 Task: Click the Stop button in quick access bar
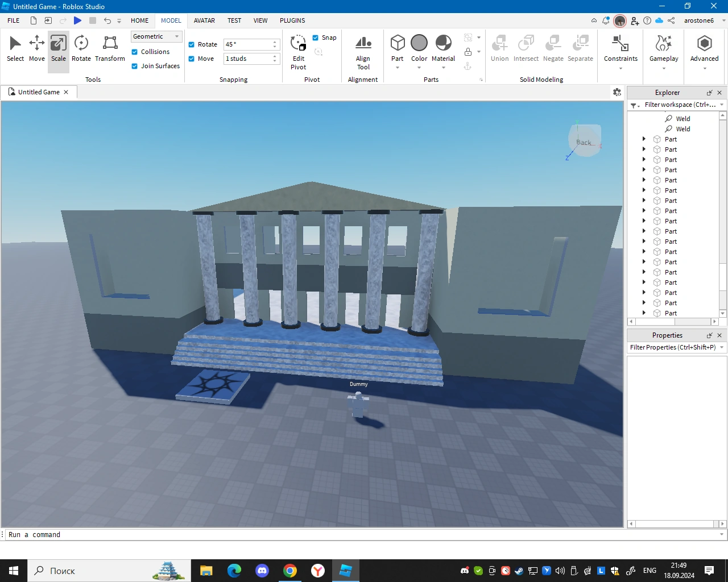point(93,20)
